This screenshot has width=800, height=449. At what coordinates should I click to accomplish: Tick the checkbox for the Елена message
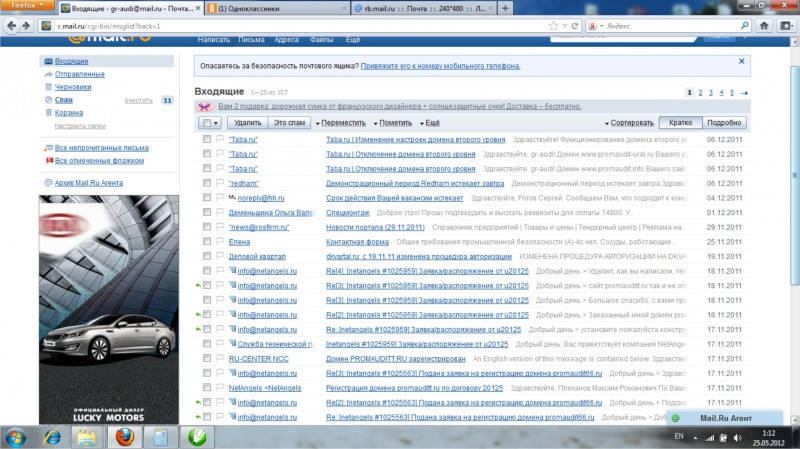click(x=207, y=241)
